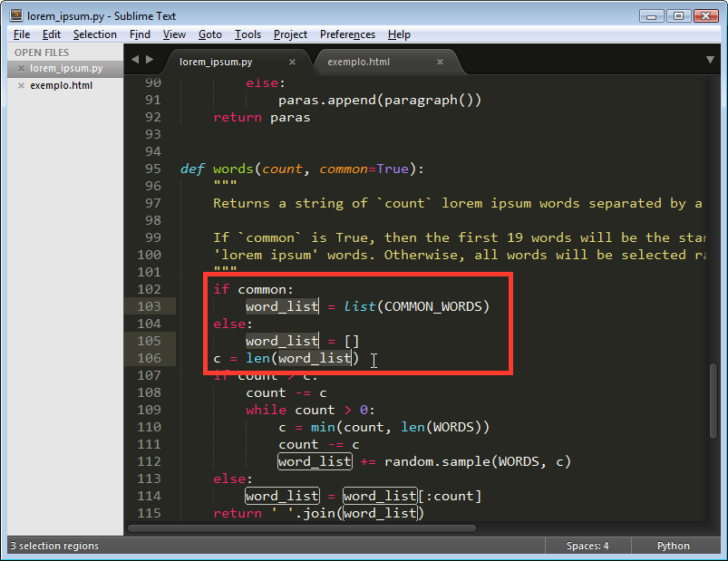Close lorem_ipsum.py in the Open Files sidebar

[21, 69]
